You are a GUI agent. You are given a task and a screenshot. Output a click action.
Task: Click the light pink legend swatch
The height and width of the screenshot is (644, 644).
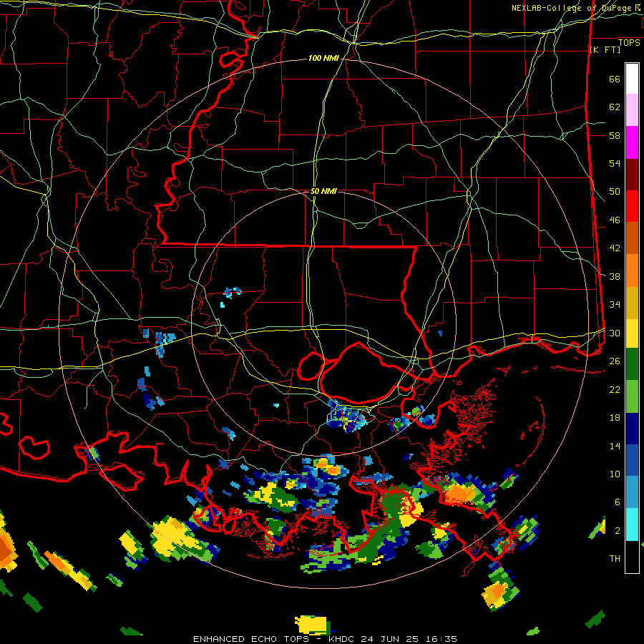tap(632, 110)
